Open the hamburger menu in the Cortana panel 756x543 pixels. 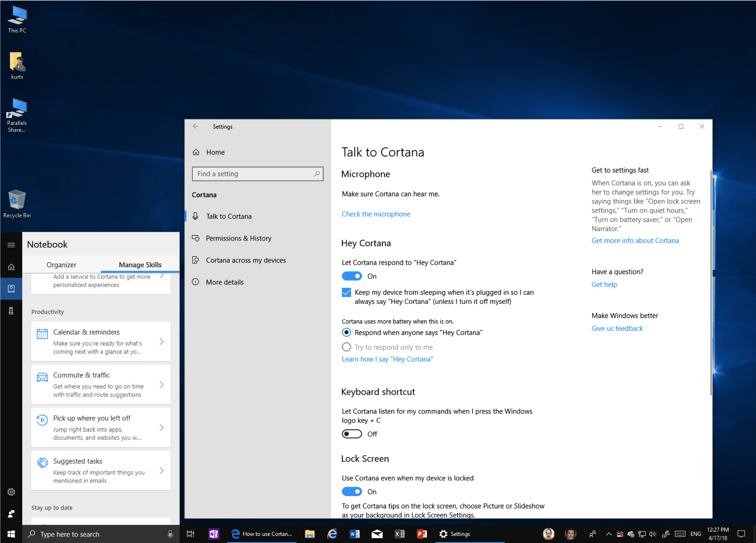coord(11,245)
